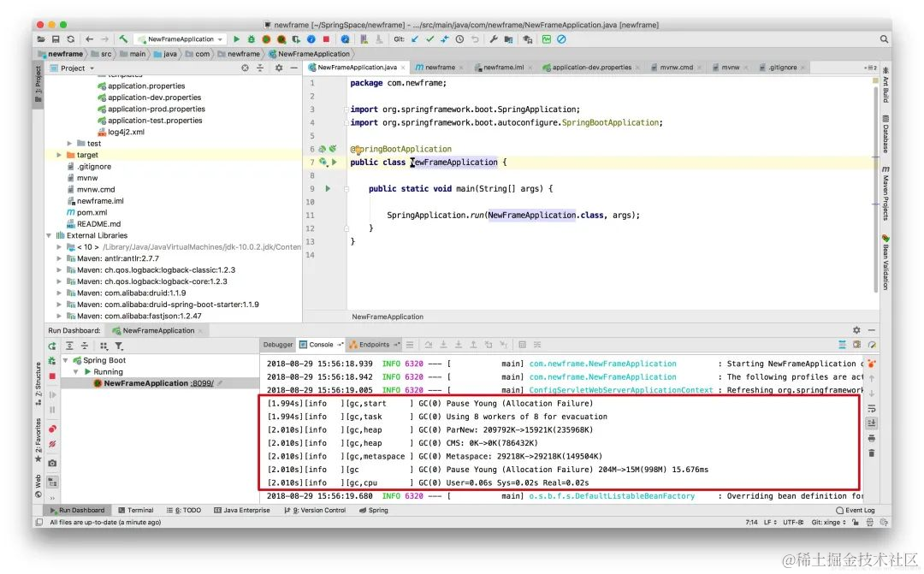Expand Maven antlr:antlr:2.7.7 library

[x=59, y=258]
